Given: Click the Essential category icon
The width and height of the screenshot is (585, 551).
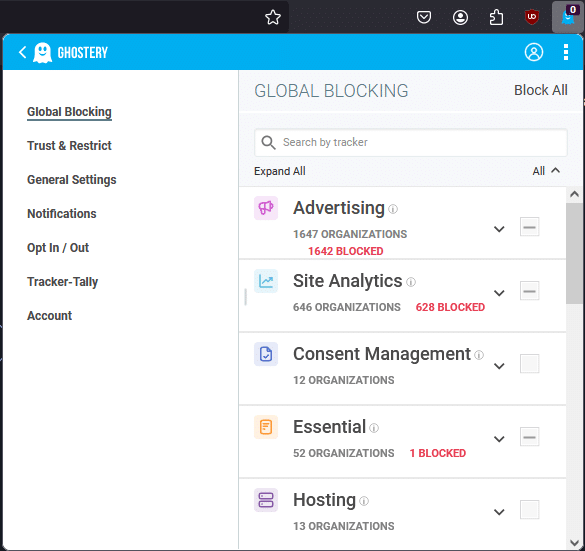Looking at the screenshot, I should pos(266,427).
